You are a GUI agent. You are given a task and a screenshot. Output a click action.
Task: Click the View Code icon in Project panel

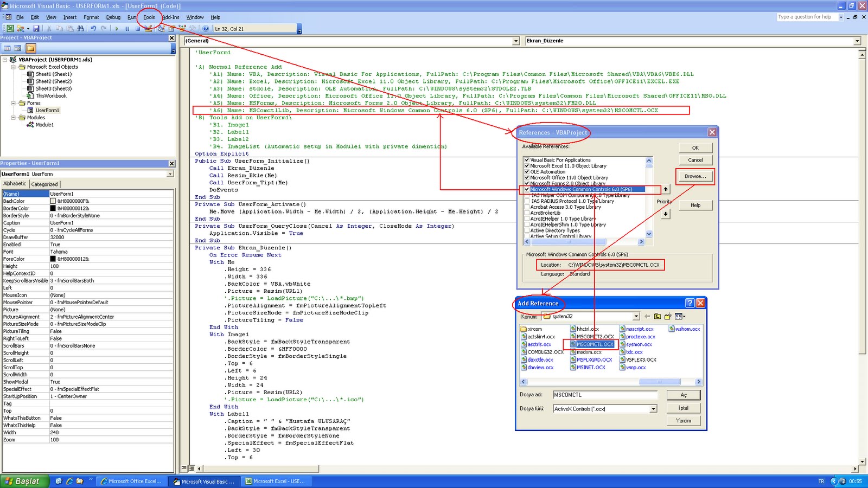(8, 48)
